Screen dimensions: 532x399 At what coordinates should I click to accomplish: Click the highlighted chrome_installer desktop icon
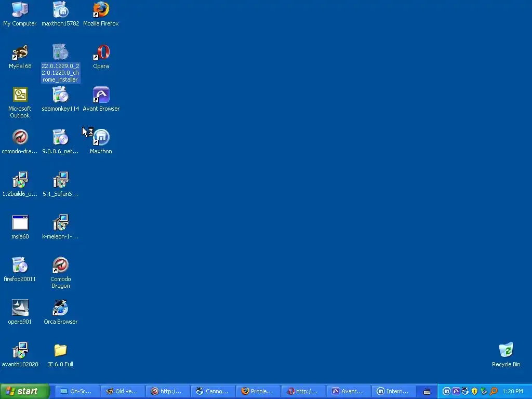pyautogui.click(x=60, y=63)
